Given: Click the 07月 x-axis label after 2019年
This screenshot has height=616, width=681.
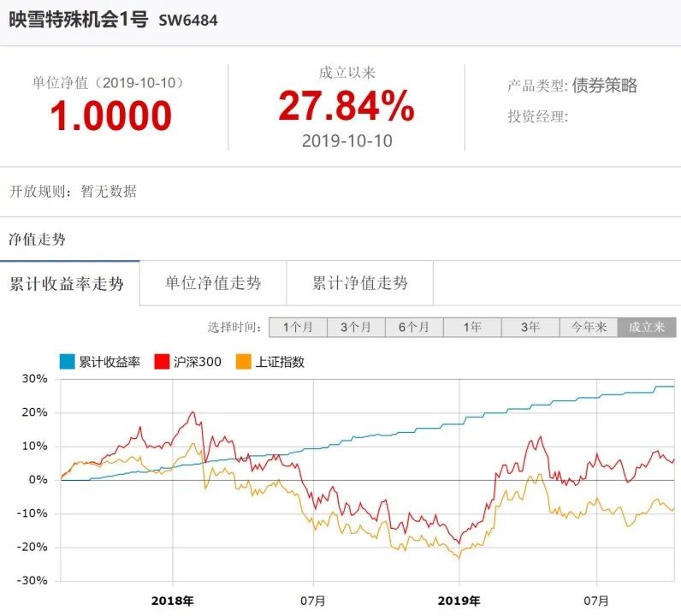Looking at the screenshot, I should coord(596,601).
